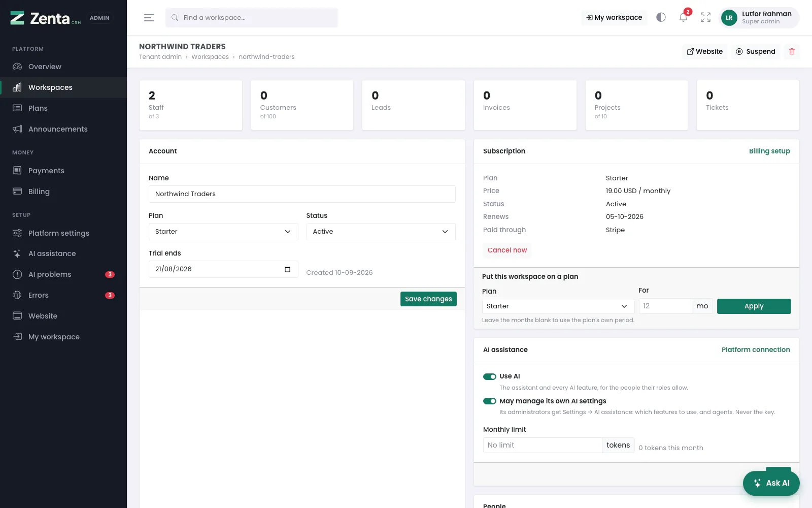Open the Billing setup link
The width and height of the screenshot is (812, 508).
[769, 151]
